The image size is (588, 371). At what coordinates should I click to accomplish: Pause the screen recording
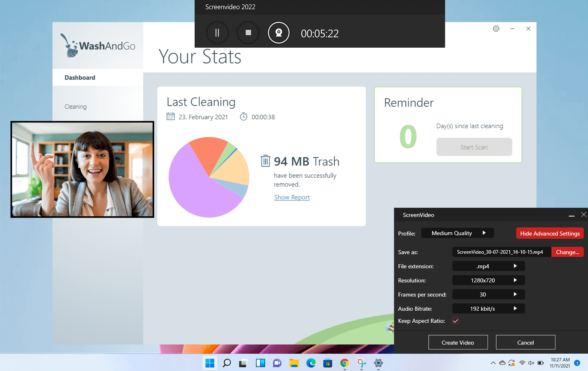pyautogui.click(x=217, y=33)
